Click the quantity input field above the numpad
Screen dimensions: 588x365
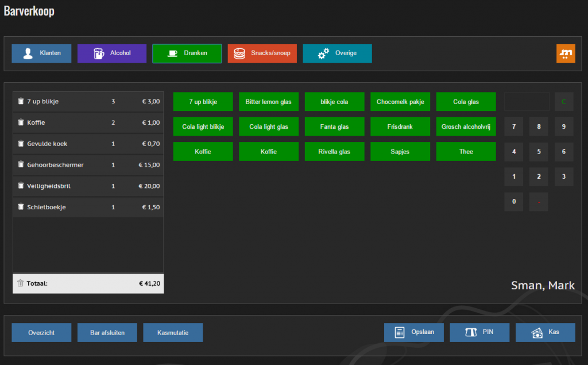point(526,101)
